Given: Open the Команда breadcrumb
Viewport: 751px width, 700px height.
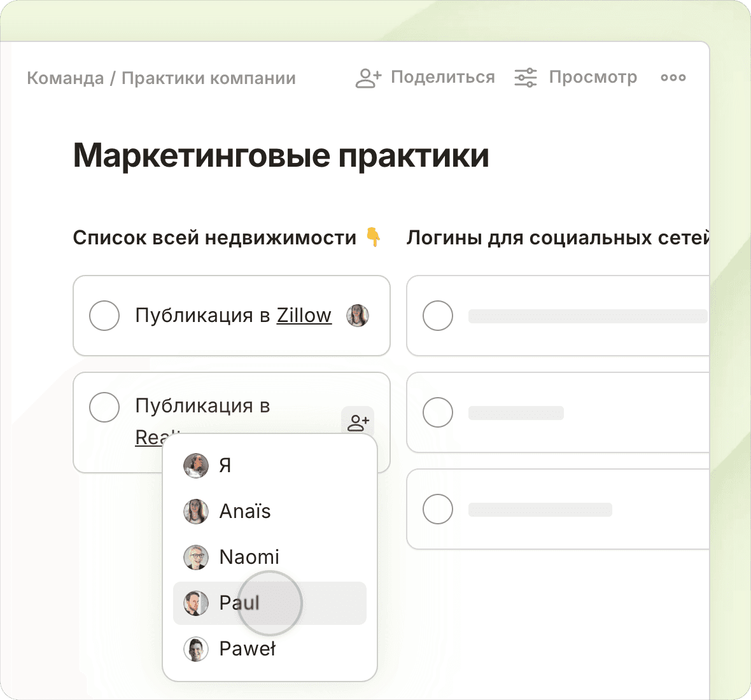Looking at the screenshot, I should (x=65, y=78).
